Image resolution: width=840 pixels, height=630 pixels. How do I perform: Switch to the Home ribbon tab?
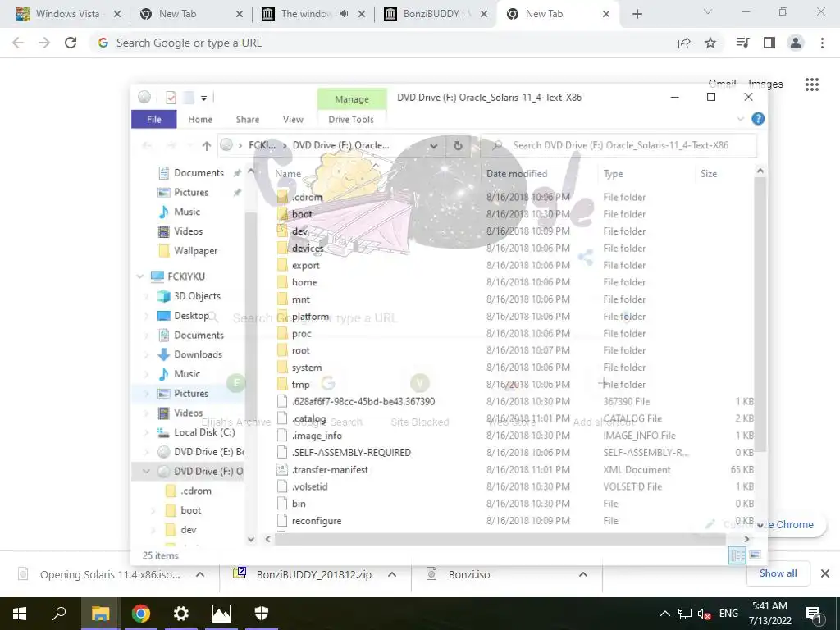point(200,120)
